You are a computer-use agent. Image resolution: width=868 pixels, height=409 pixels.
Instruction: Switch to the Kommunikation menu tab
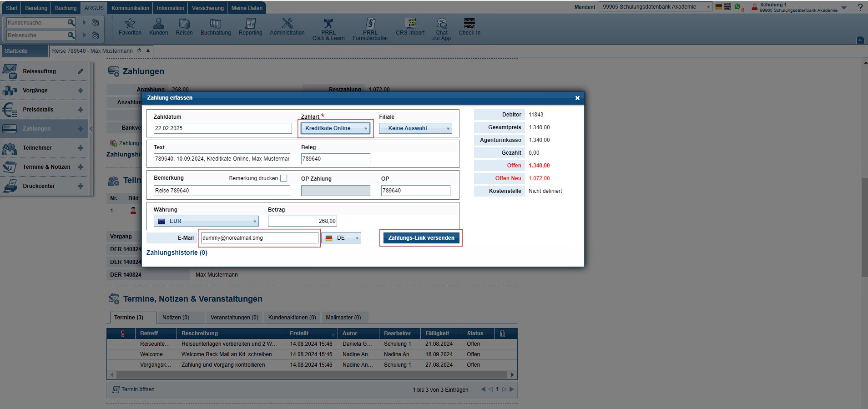[130, 8]
